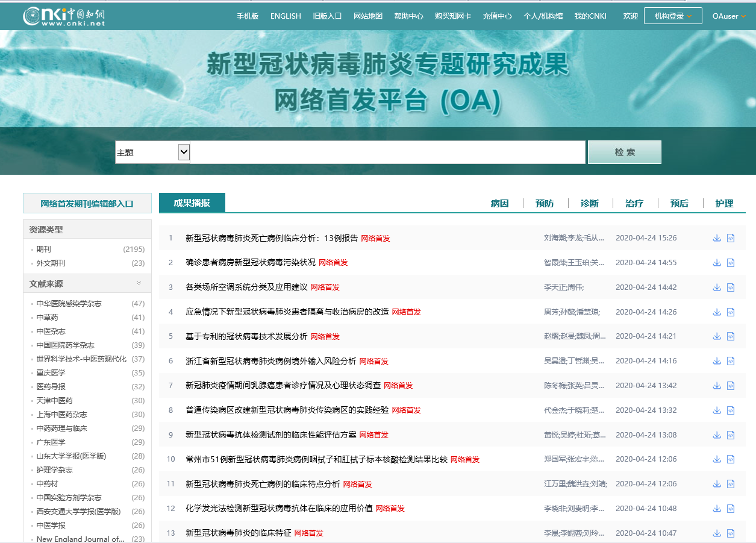Click the CNKI logo in the header
The width and height of the screenshot is (756, 543).
(x=64, y=16)
